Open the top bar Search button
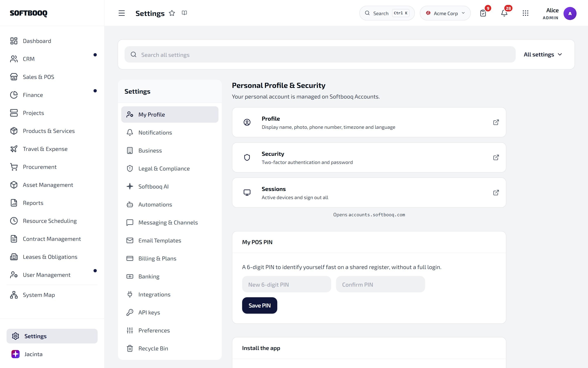 tap(387, 13)
